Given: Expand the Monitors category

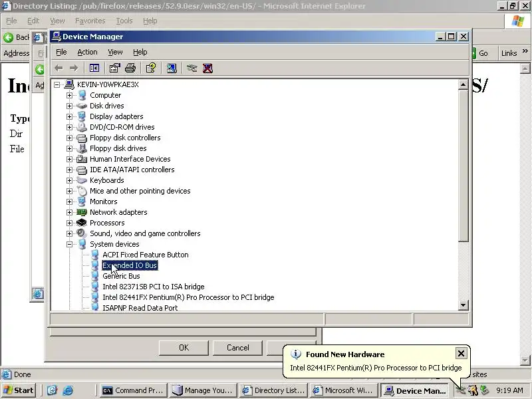Looking at the screenshot, I should coord(69,201).
